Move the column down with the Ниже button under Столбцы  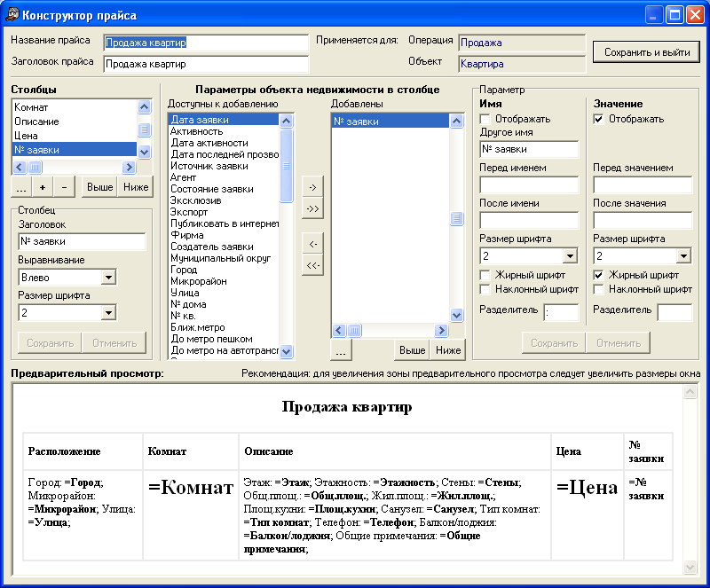tap(136, 187)
